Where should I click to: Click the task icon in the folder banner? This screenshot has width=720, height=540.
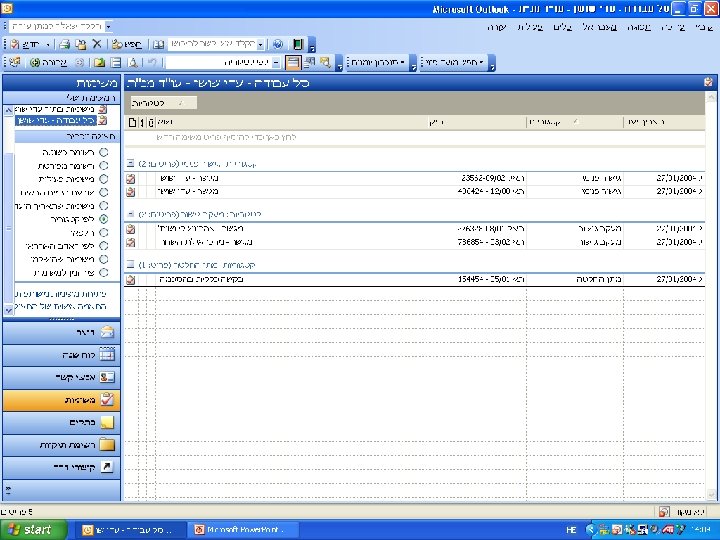708,82
